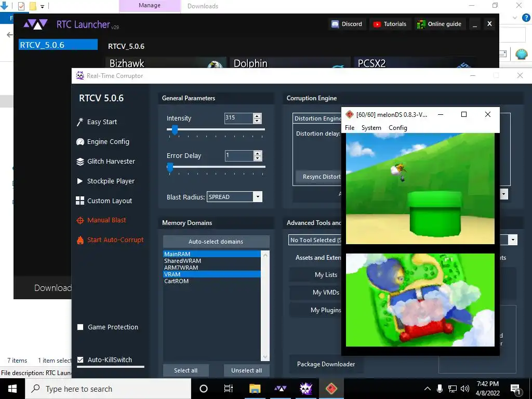Click Type here to search box
This screenshot has width=532, height=399.
(108, 389)
